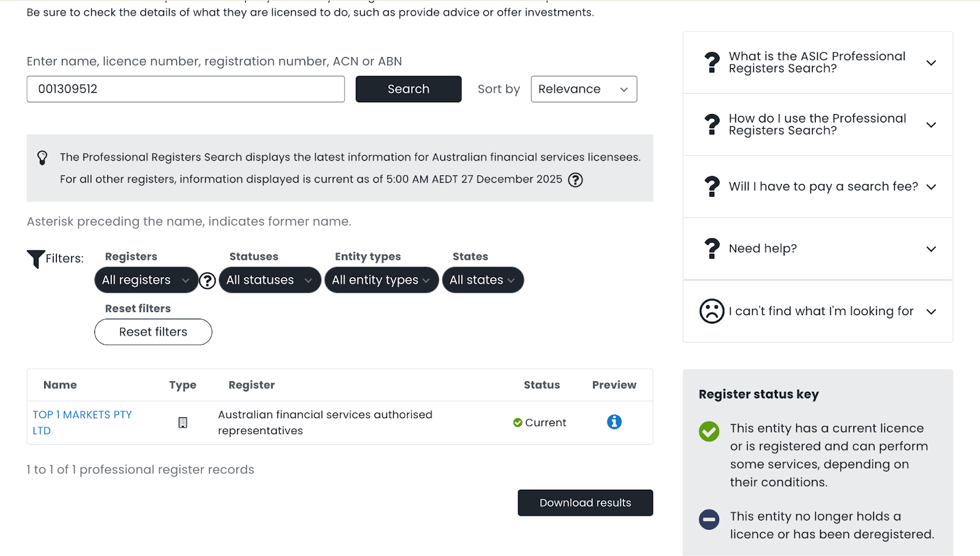The image size is (980, 556).
Task: Open the All statuses filter dropdown
Action: point(269,280)
